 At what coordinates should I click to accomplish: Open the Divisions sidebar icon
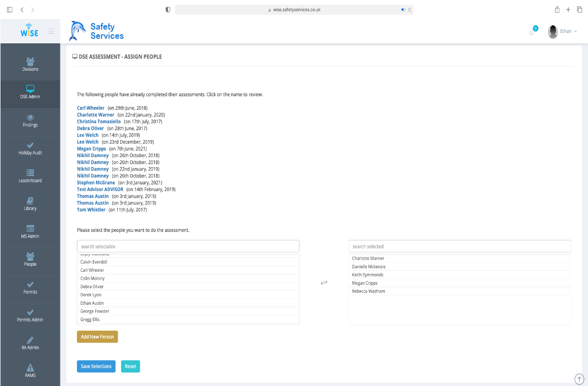30,61
